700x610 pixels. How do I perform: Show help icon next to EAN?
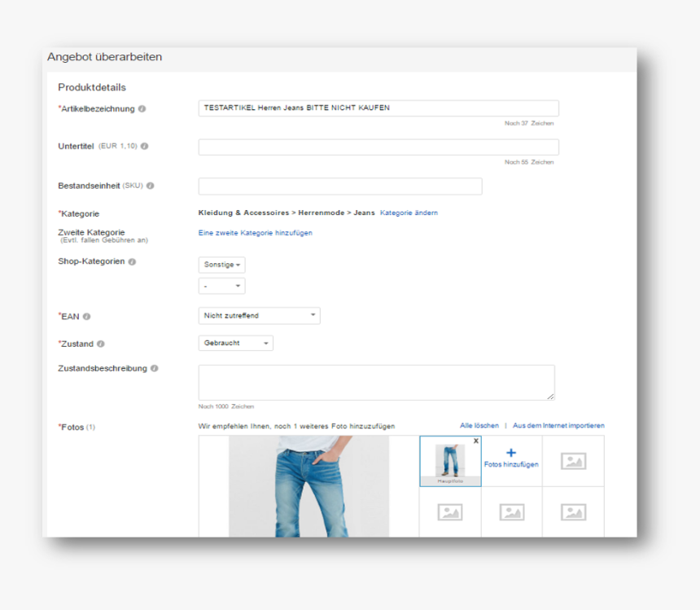tap(86, 317)
